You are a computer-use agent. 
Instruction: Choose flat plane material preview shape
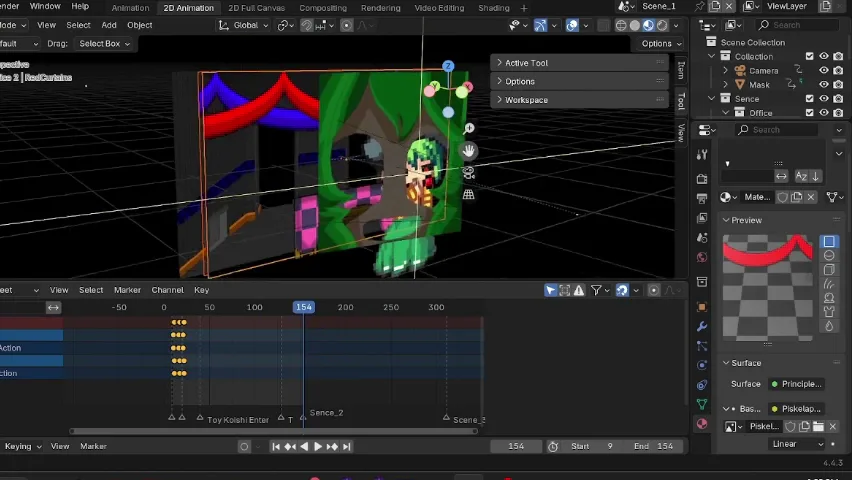[829, 241]
